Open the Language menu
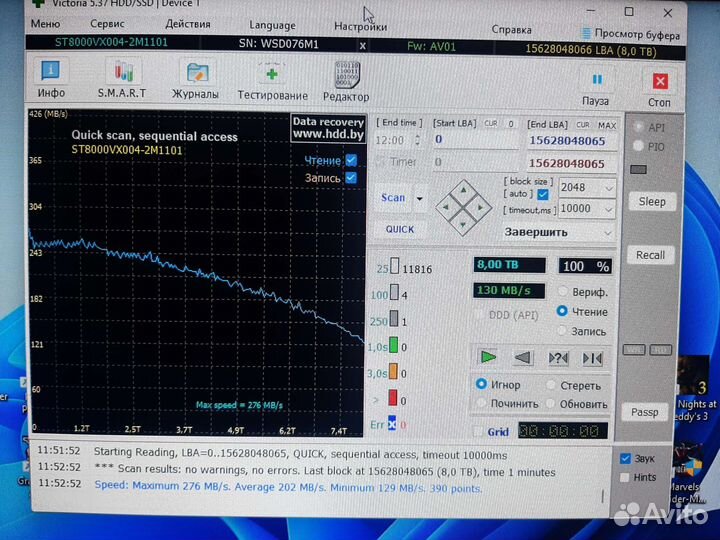 [x=272, y=26]
